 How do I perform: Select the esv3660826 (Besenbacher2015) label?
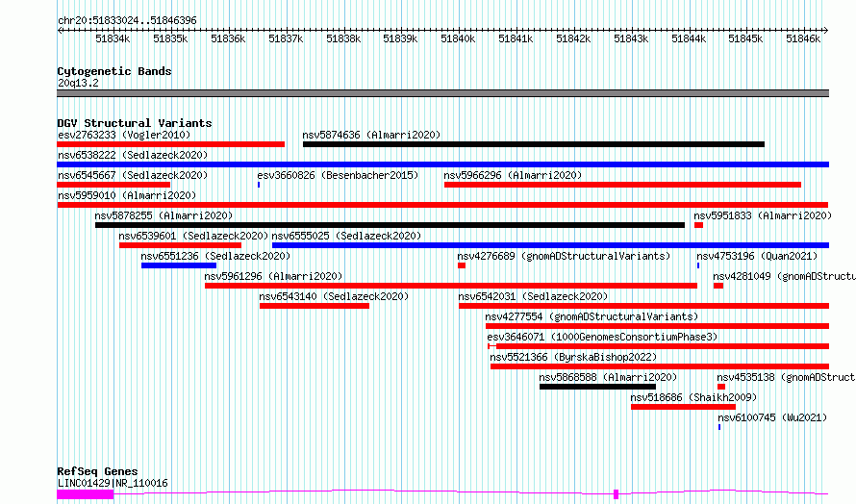click(338, 175)
